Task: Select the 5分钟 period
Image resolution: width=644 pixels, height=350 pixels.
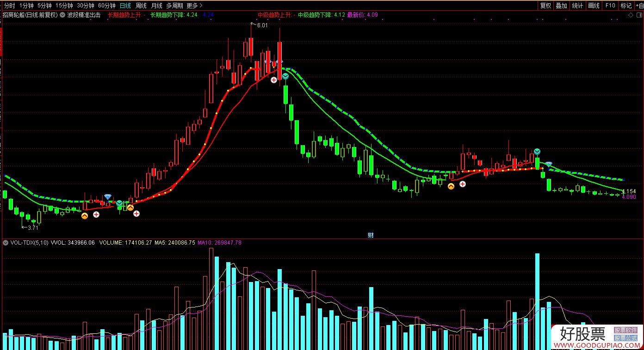Action: [x=44, y=6]
